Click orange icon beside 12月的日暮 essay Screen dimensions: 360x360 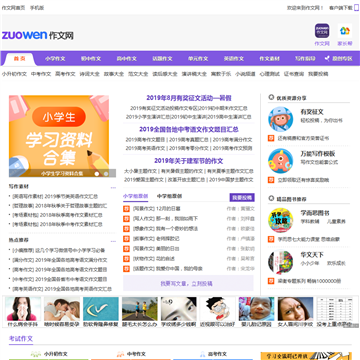[126, 209]
